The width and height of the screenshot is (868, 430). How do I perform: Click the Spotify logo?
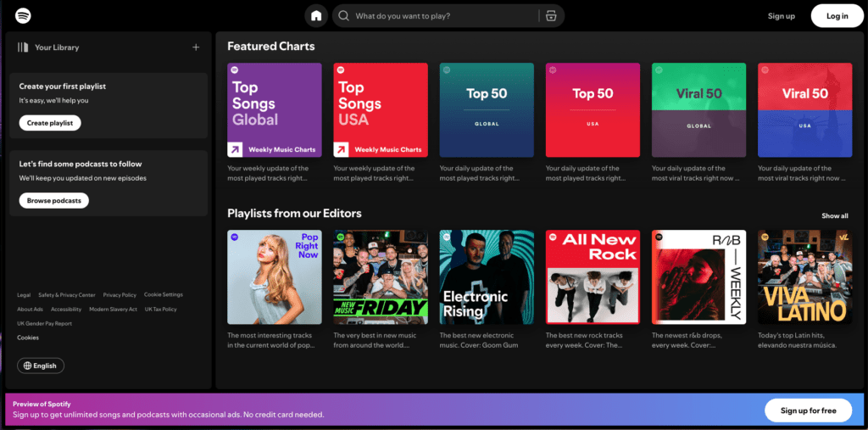23,15
